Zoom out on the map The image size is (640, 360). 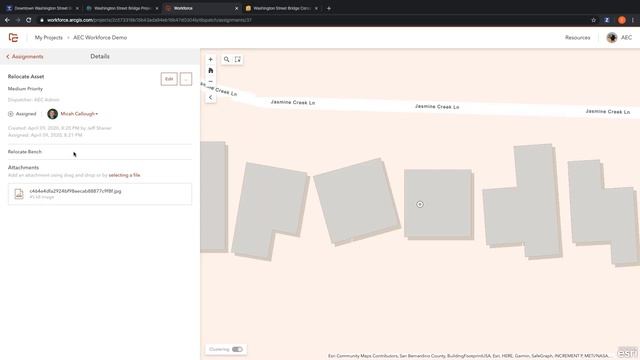click(211, 81)
